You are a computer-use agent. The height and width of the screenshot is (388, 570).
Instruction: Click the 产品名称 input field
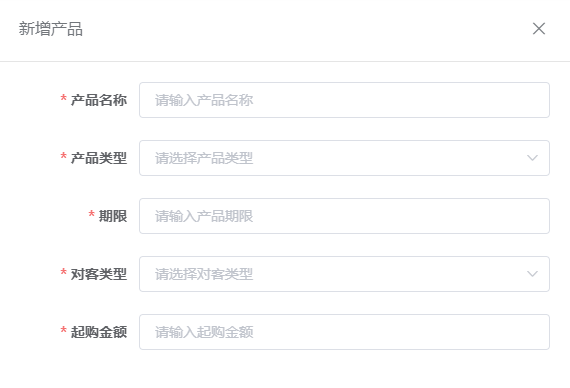344,100
